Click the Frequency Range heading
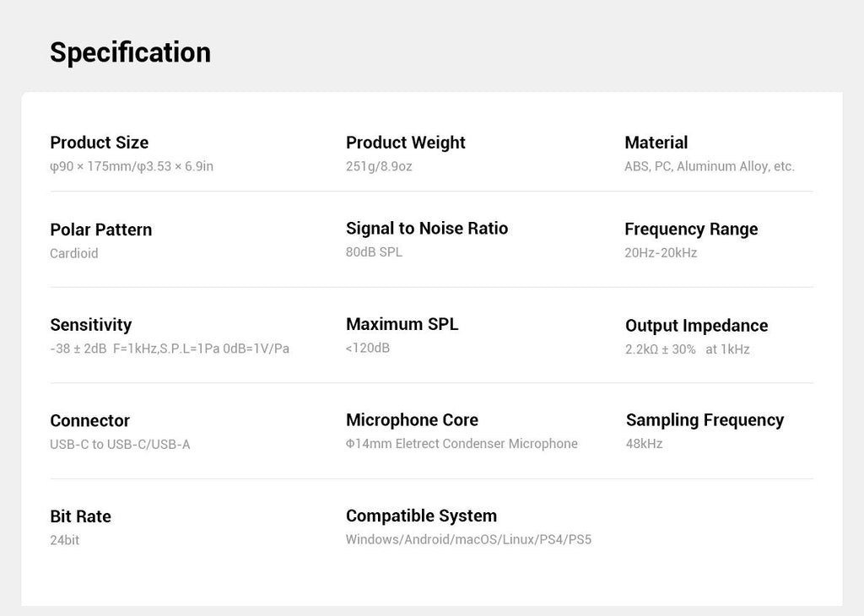The height and width of the screenshot is (616, 864). tap(691, 230)
